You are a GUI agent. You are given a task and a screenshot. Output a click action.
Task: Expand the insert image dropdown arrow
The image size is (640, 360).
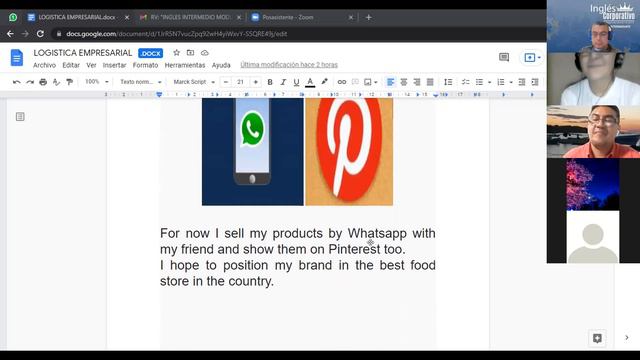click(376, 82)
